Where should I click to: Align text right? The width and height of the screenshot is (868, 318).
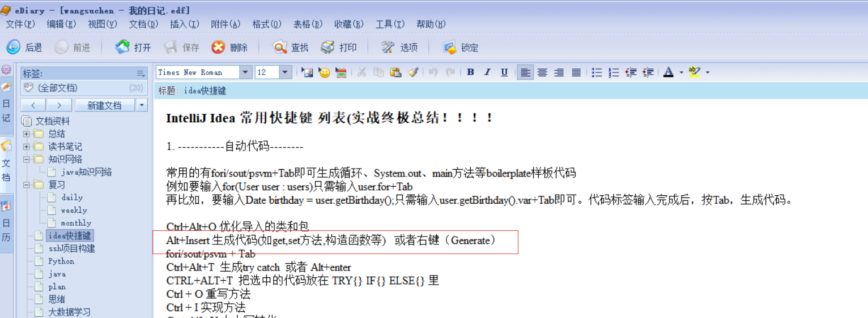(559, 72)
